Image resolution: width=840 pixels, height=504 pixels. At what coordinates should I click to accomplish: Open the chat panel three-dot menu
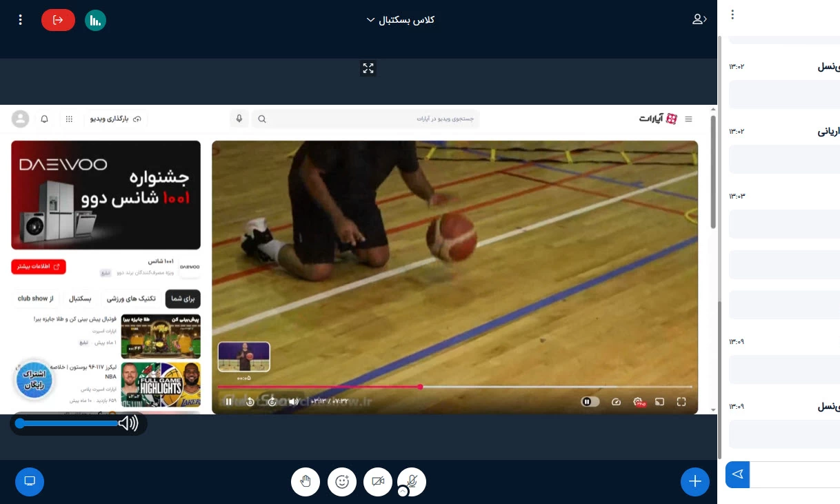tap(732, 14)
